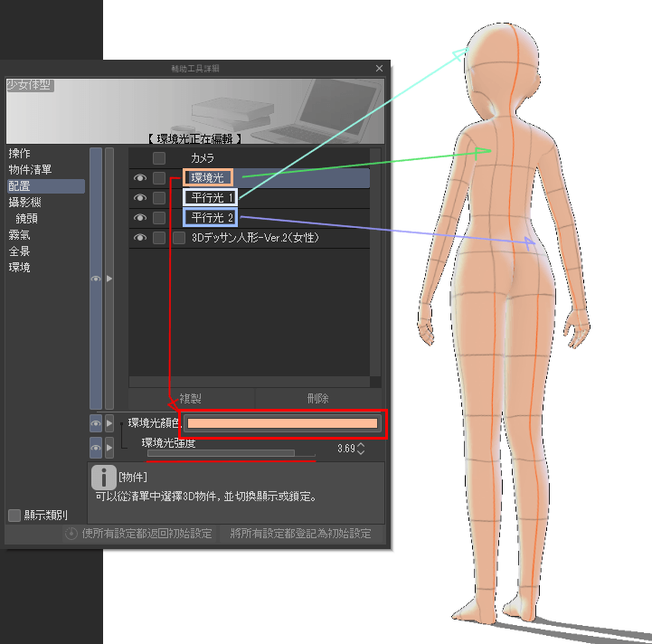Expand arrow beside 環境光顏色 property
This screenshot has height=644, width=652.
pyautogui.click(x=109, y=423)
